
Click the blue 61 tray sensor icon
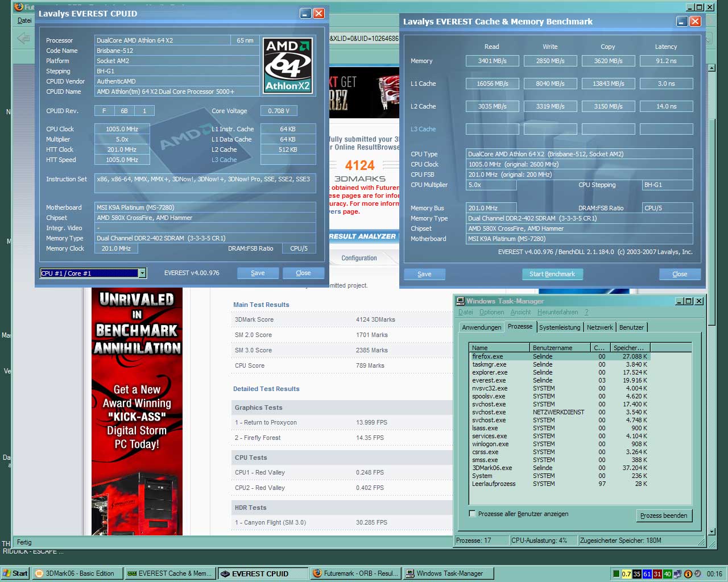tap(647, 574)
